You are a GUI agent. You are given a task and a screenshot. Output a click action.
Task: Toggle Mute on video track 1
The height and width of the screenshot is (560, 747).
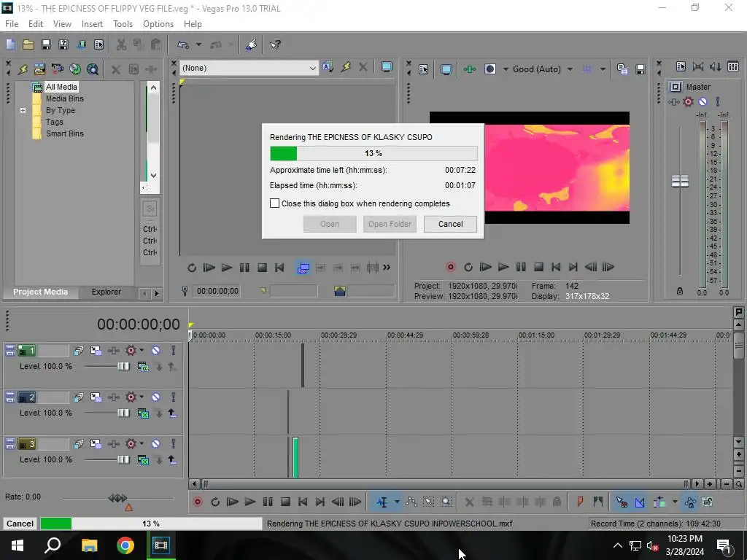click(156, 351)
